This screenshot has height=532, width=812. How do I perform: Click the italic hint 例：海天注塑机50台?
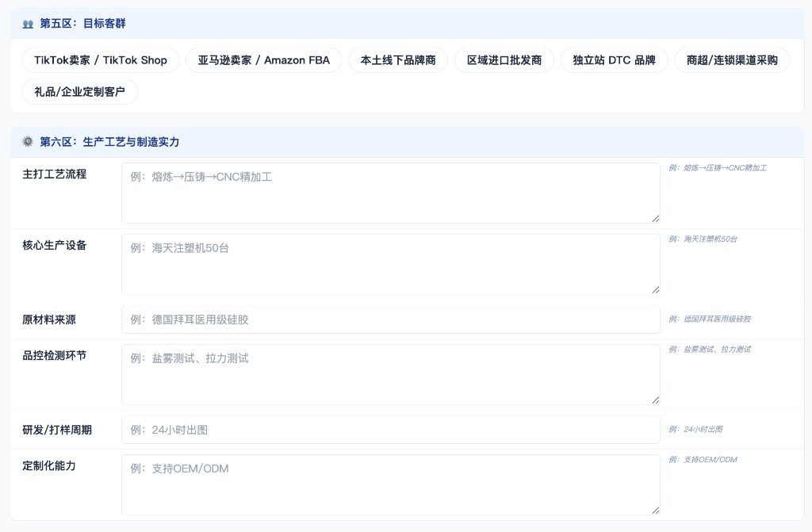(x=703, y=239)
